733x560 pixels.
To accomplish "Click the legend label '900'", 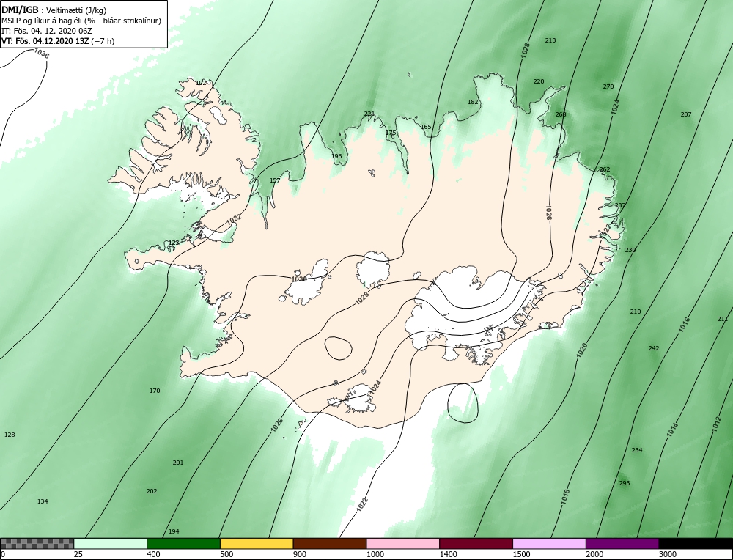I will (x=300, y=555).
